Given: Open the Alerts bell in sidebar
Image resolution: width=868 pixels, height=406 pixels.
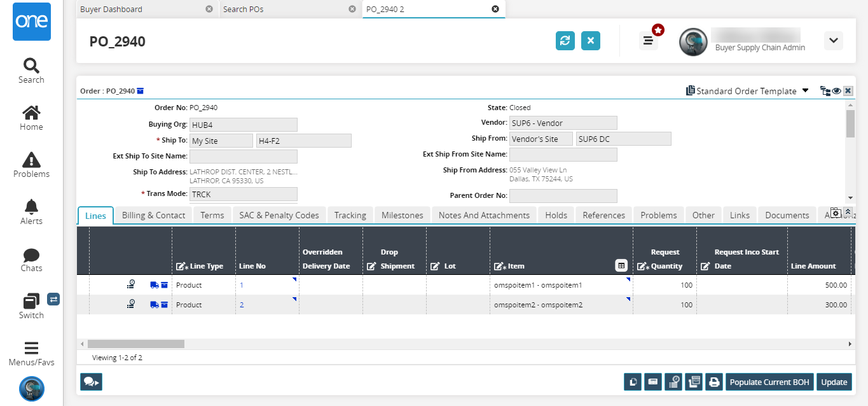Looking at the screenshot, I should click(31, 212).
